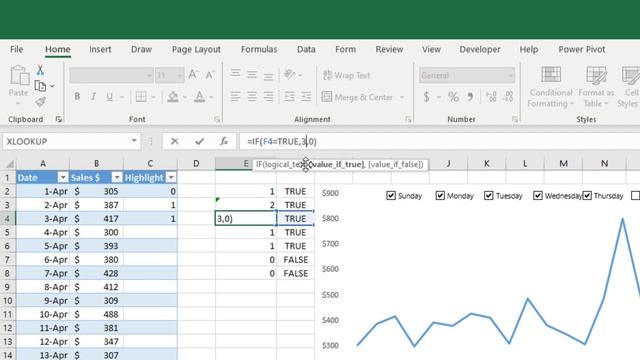Toggle Bold formatting

(x=77, y=97)
